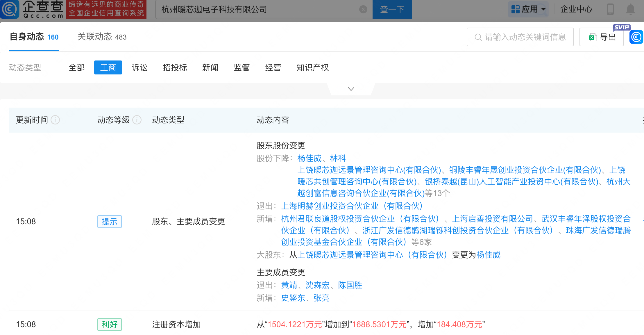Open member 沈森宏 link
The height and width of the screenshot is (335, 644).
(x=318, y=285)
